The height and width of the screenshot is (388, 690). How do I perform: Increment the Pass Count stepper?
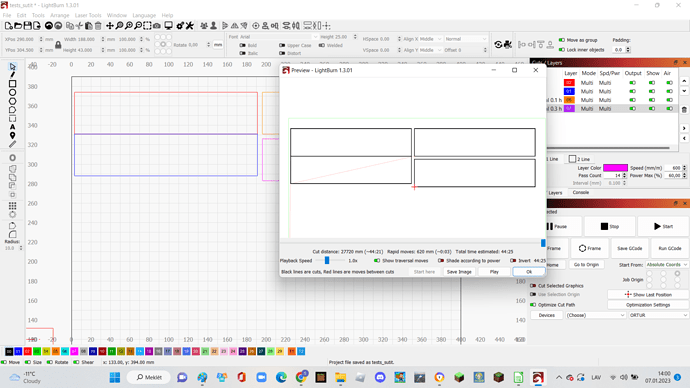pos(624,174)
